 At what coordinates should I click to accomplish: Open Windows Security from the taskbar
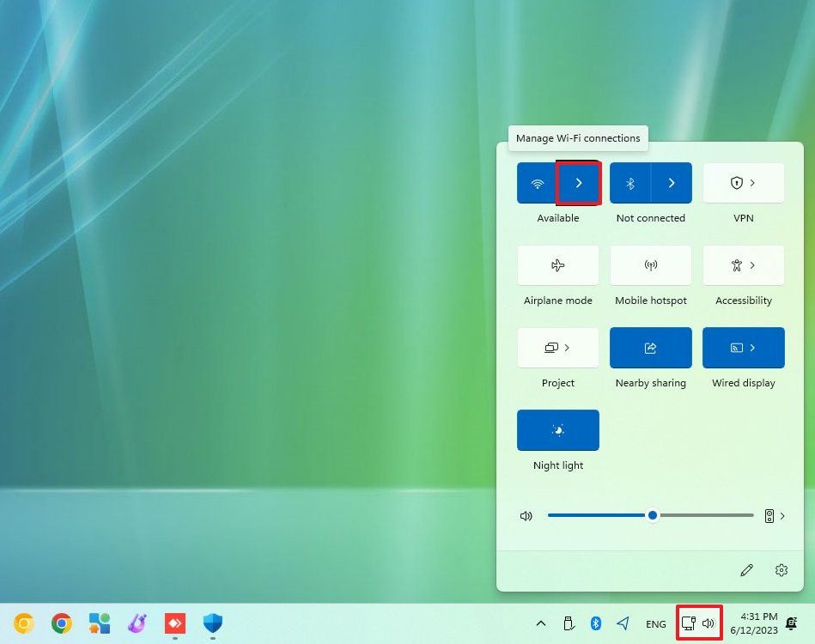[213, 623]
